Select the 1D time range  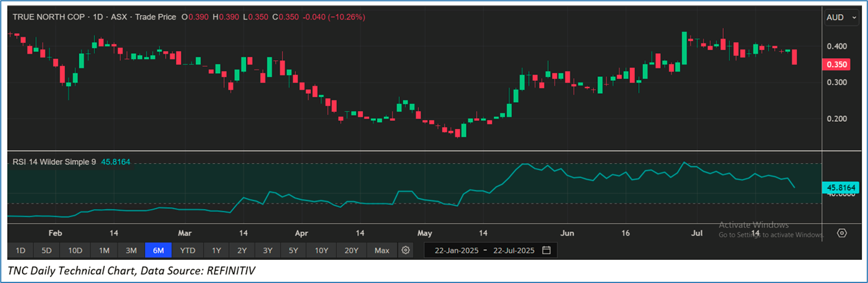[20, 250]
